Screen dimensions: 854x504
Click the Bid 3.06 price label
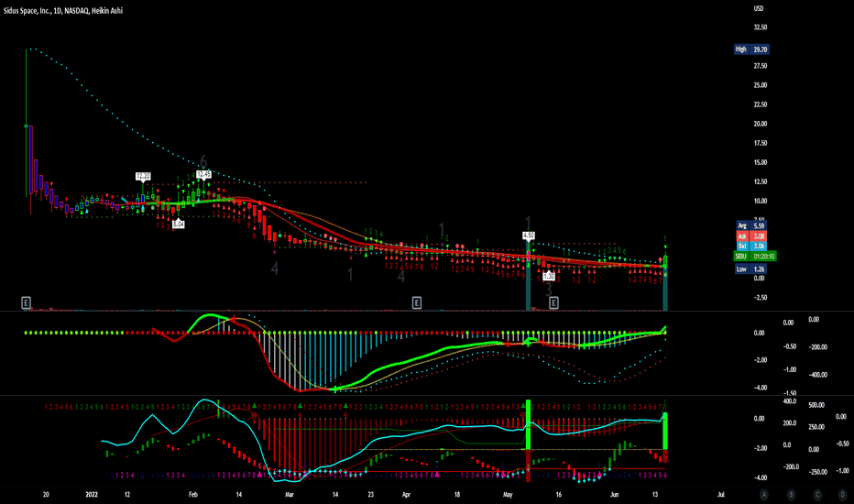[x=751, y=247]
